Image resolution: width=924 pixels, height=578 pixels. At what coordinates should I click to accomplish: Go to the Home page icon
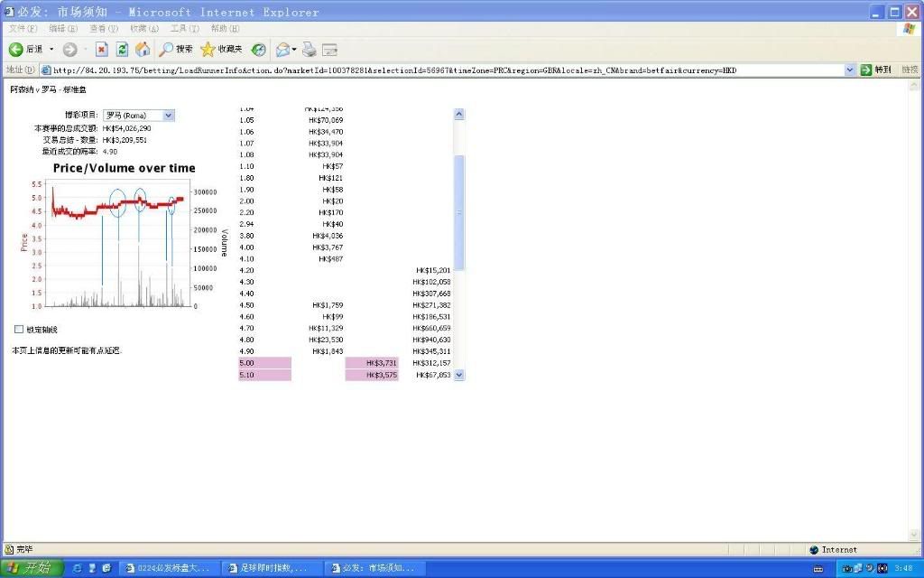(143, 49)
